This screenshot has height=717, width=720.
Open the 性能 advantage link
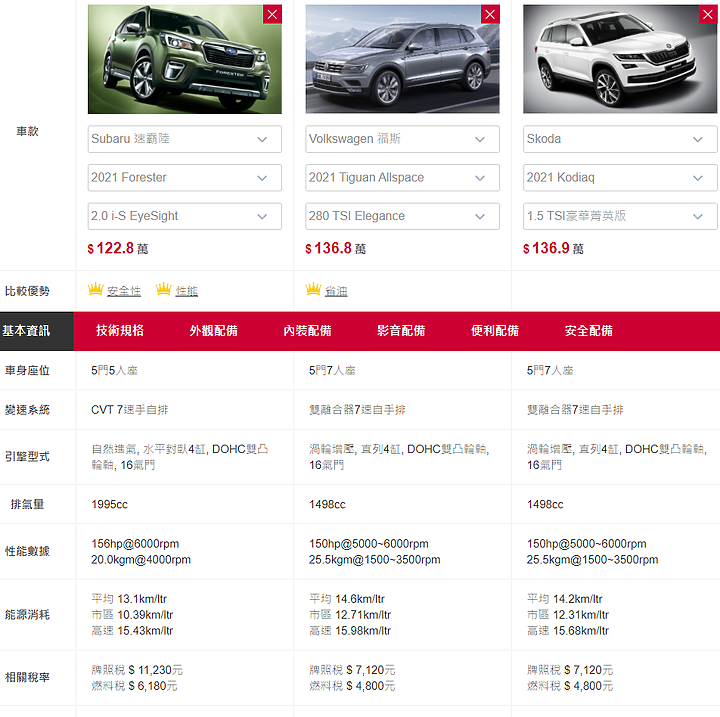186,291
